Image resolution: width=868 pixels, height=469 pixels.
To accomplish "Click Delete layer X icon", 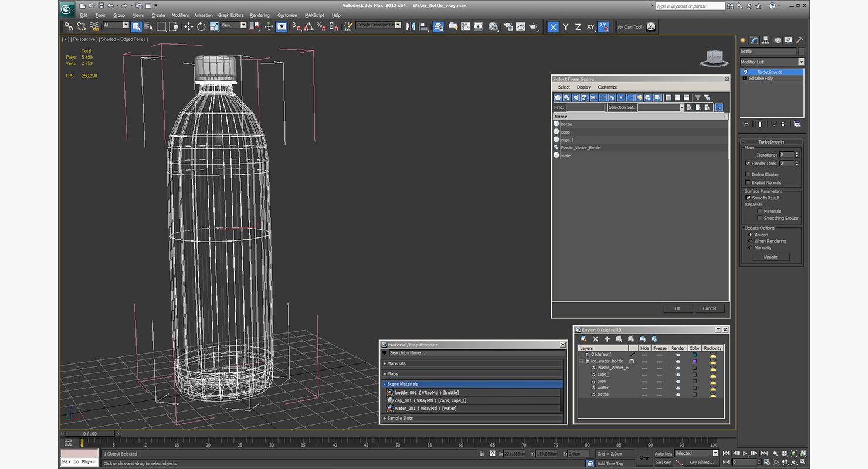I will click(x=595, y=339).
